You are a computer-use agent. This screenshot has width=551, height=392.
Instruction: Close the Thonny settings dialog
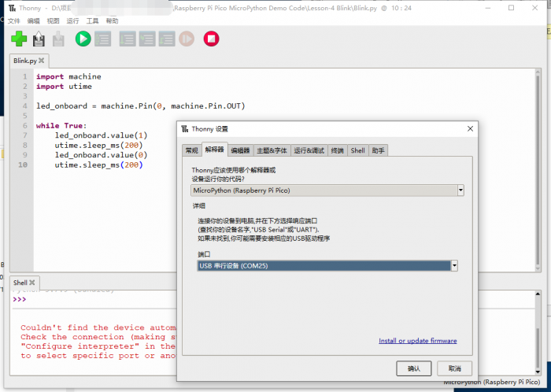(470, 129)
